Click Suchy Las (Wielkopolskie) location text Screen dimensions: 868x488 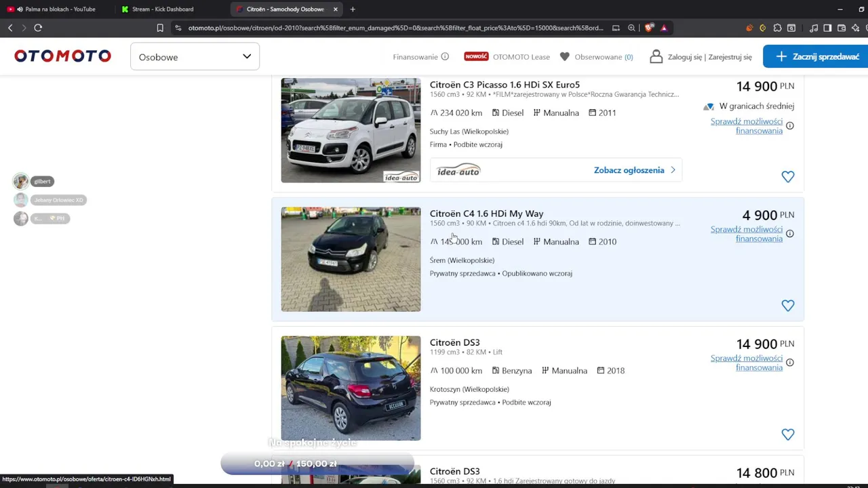(x=469, y=131)
